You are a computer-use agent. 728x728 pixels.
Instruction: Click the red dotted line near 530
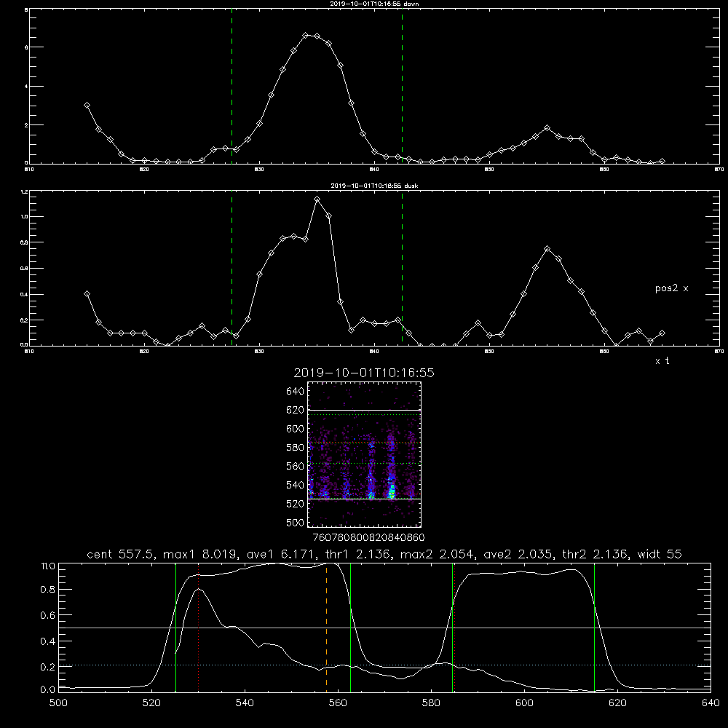[x=199, y=627]
